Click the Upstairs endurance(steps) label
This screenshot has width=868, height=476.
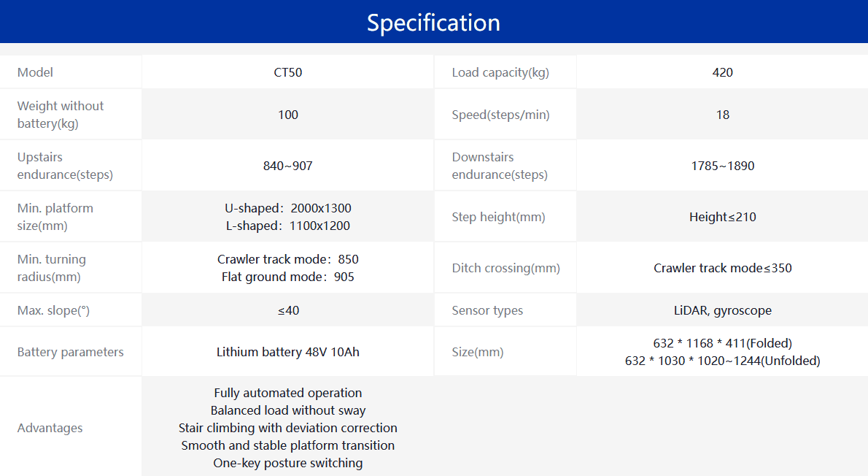(65, 166)
